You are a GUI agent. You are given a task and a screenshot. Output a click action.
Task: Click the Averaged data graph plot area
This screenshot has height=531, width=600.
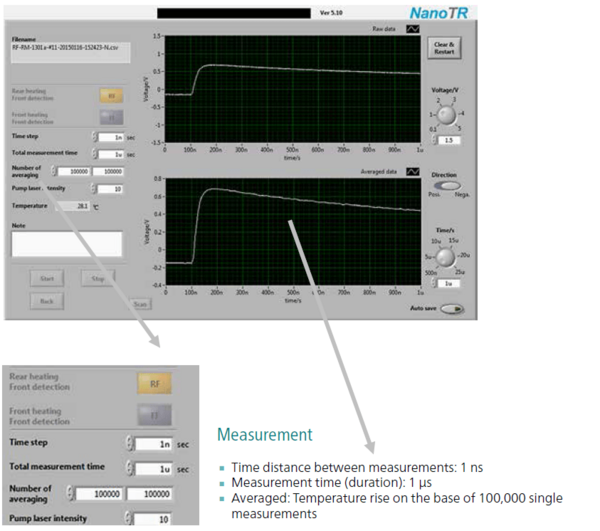click(x=293, y=232)
